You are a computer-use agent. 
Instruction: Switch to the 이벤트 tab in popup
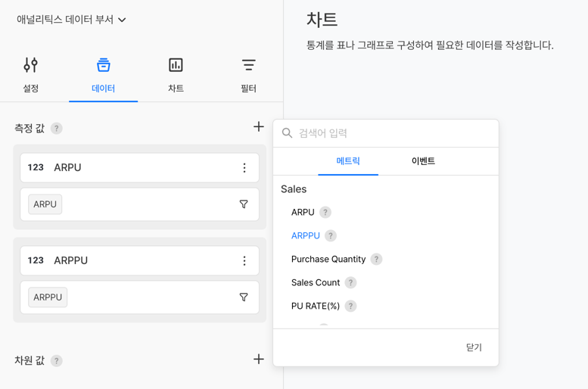423,161
